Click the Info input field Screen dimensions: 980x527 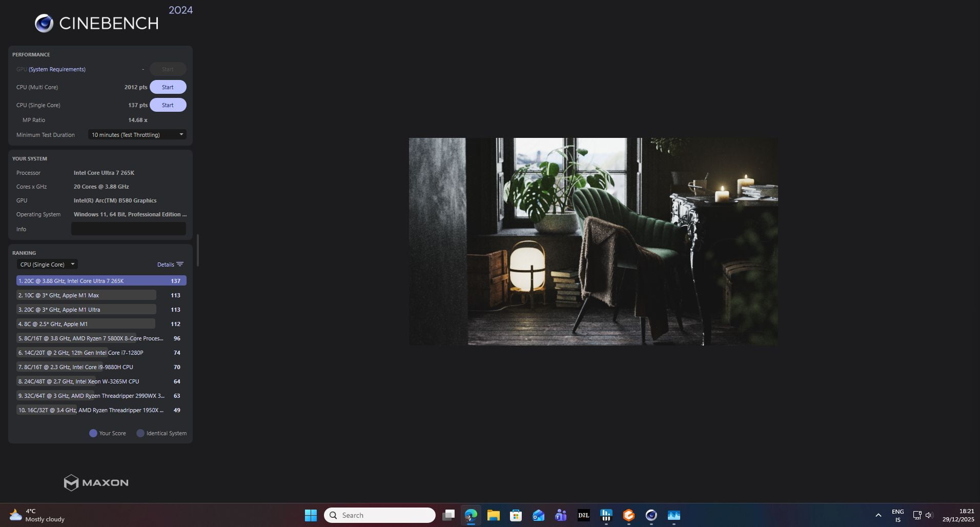(x=128, y=229)
